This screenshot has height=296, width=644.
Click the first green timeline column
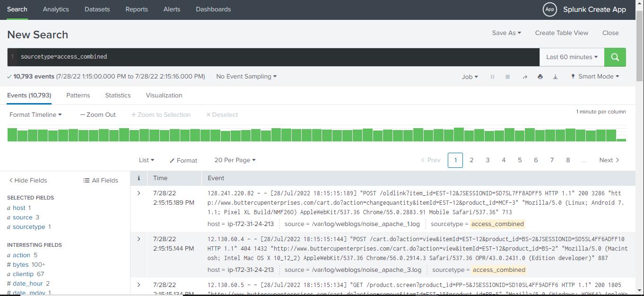(x=12, y=135)
